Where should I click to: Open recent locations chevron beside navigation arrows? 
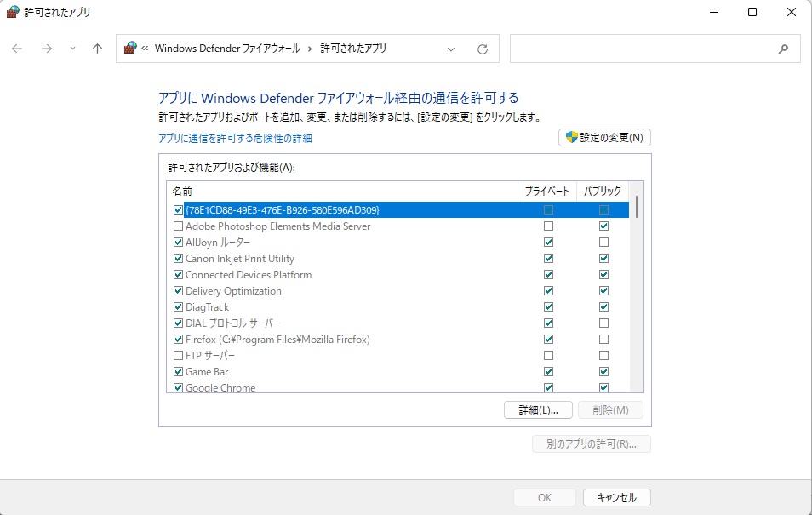click(x=72, y=49)
